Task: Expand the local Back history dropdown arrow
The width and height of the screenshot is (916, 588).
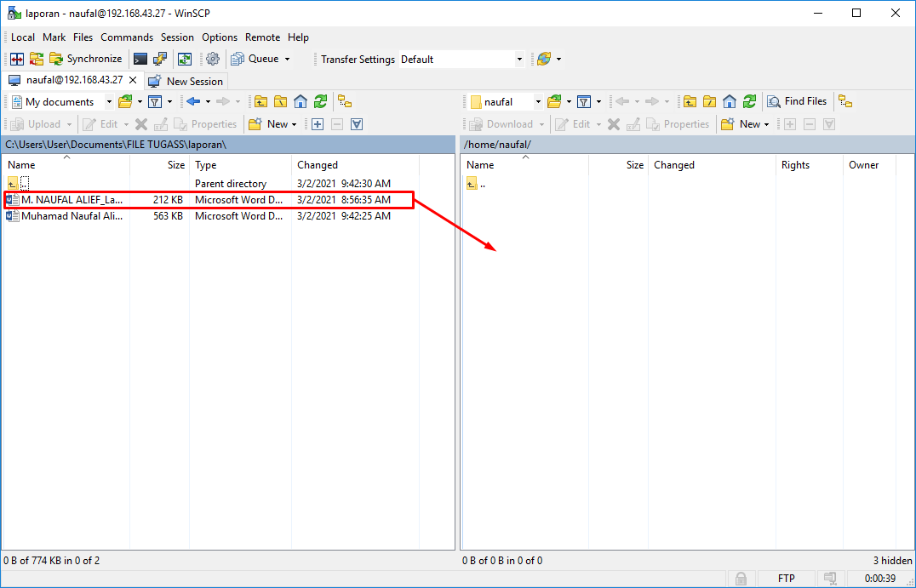Action: point(208,101)
